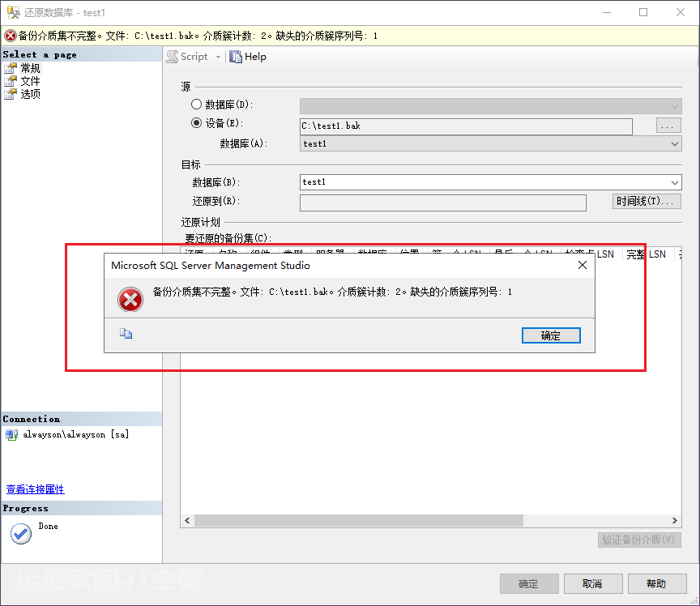Click the red error icon in dialog
700x606 pixels.
pyautogui.click(x=130, y=299)
